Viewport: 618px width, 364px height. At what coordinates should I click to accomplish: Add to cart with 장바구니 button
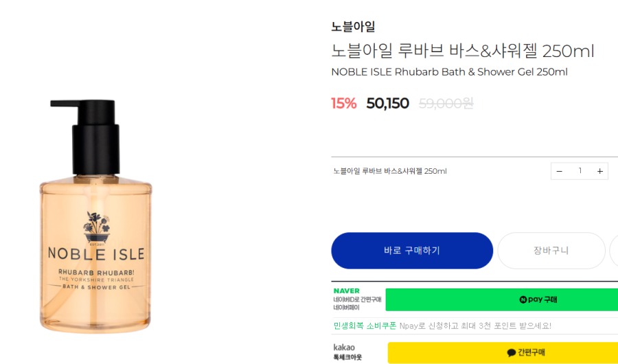point(551,251)
